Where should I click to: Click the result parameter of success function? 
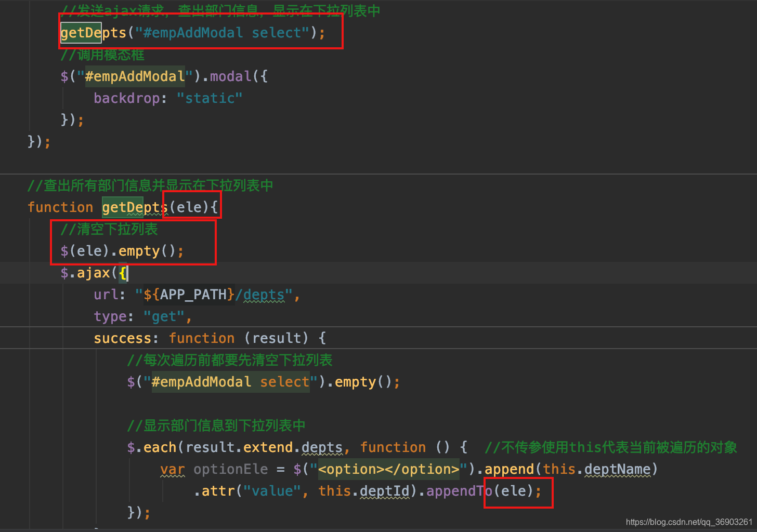pyautogui.click(x=276, y=338)
